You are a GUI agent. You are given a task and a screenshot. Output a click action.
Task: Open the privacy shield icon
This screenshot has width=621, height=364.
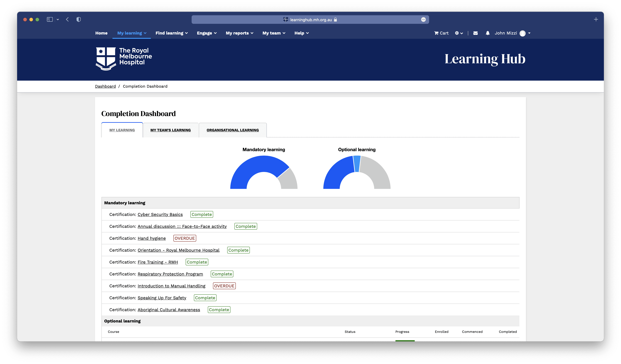click(x=79, y=19)
